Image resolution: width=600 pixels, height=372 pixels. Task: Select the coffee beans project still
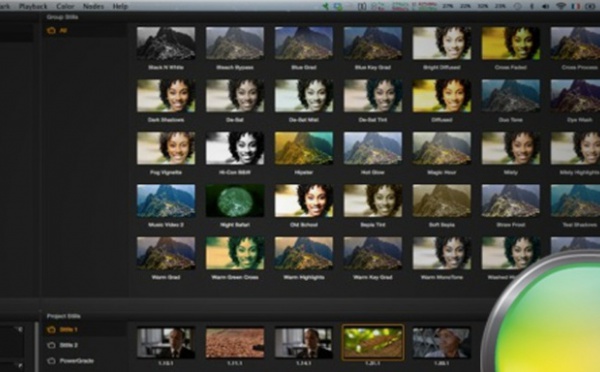pos(235,343)
